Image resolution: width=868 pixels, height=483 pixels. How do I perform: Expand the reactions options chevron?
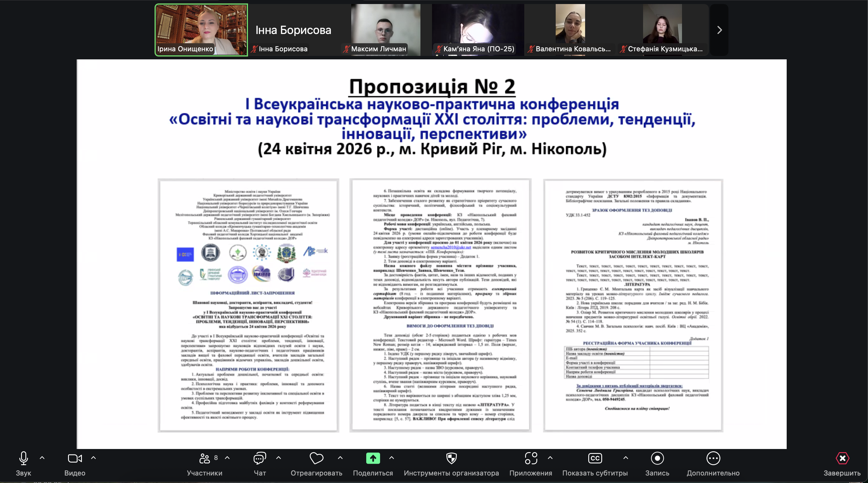(340, 458)
